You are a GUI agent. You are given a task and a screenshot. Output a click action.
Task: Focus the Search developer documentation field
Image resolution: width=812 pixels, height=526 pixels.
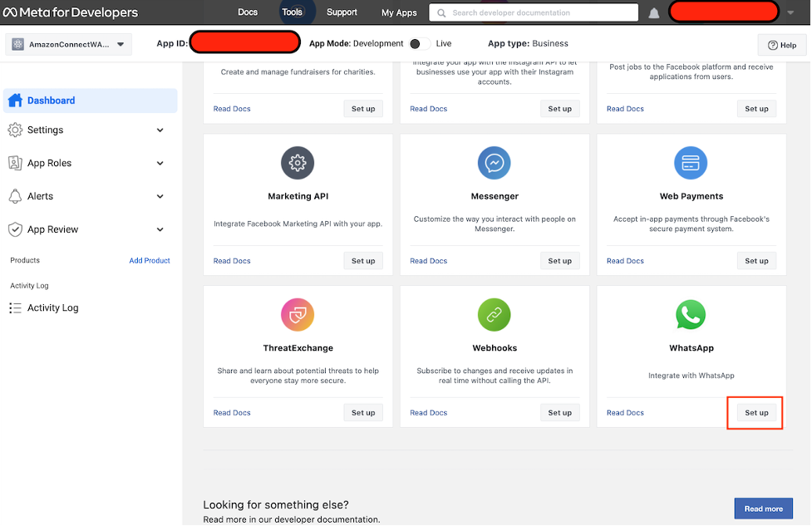(x=534, y=13)
